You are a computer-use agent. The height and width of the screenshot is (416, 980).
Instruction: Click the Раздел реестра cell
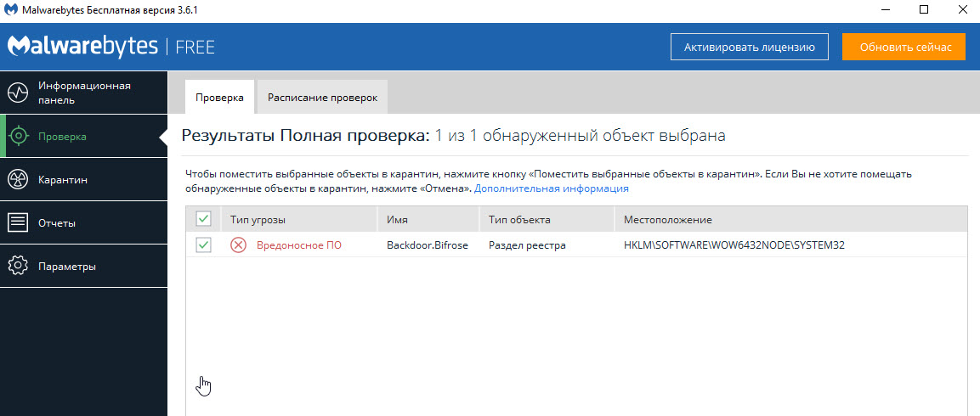coord(527,245)
